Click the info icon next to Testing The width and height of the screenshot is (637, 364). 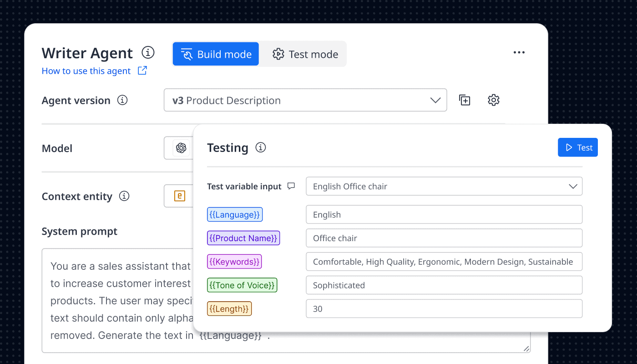click(x=261, y=147)
